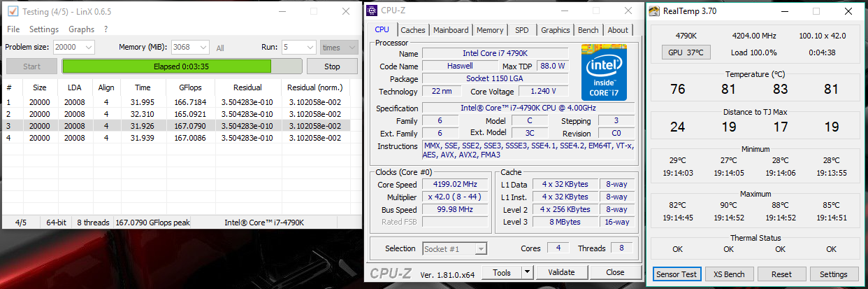Switch to the About tab in CPU-Z
The image size is (868, 289).
point(618,30)
